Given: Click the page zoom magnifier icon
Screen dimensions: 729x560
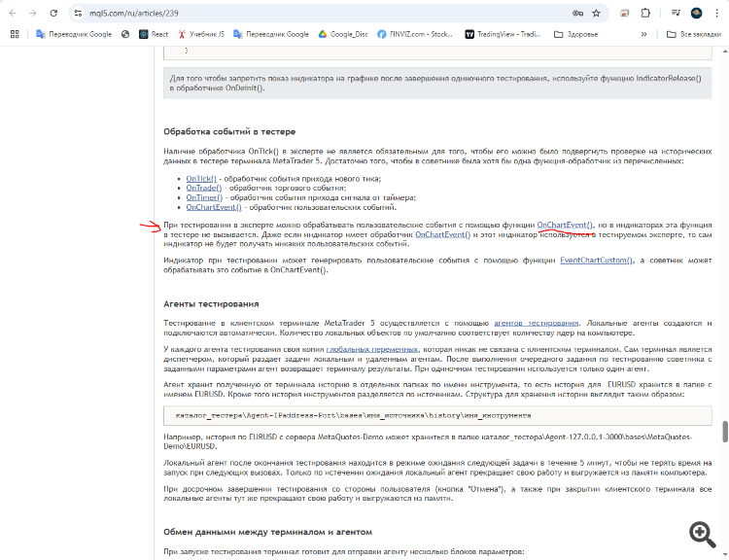Looking at the screenshot, I should tap(702, 535).
